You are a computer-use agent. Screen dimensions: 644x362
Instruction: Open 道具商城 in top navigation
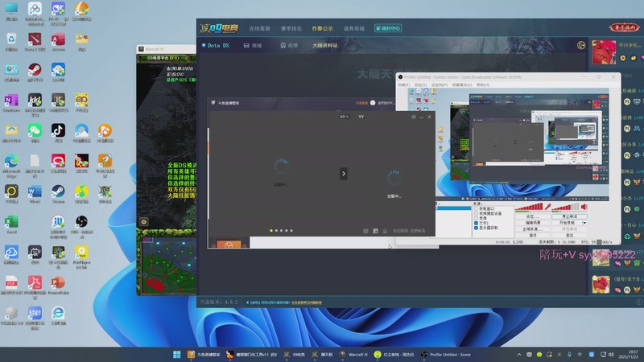(353, 29)
